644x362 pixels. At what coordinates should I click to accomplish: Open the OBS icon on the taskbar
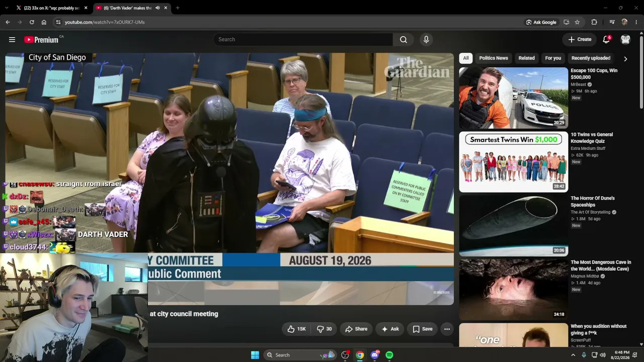point(345,355)
